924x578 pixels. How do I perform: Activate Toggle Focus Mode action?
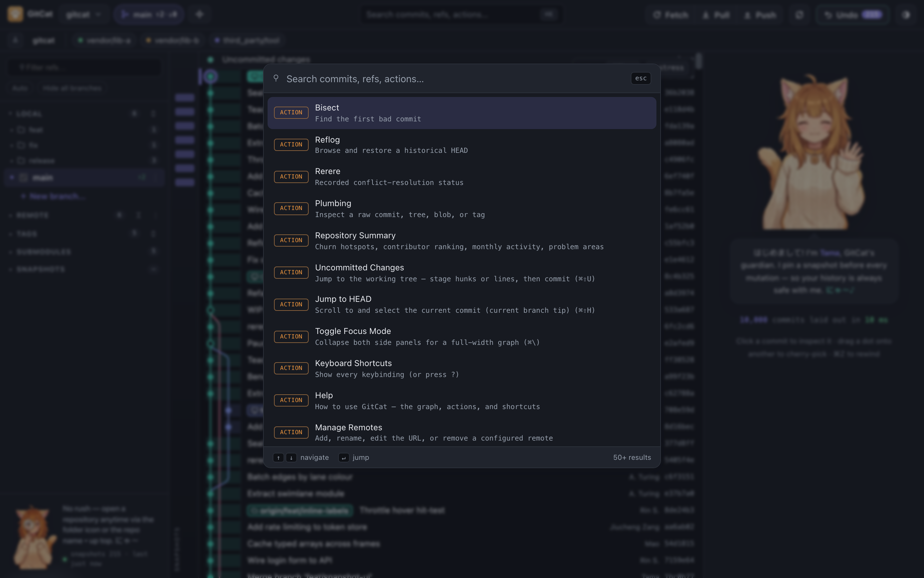click(462, 337)
